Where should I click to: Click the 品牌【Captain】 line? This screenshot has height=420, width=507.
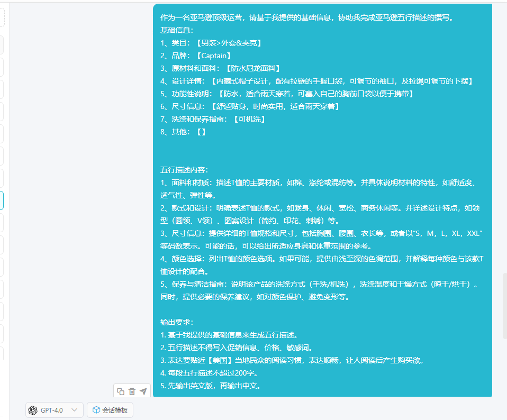[196, 56]
